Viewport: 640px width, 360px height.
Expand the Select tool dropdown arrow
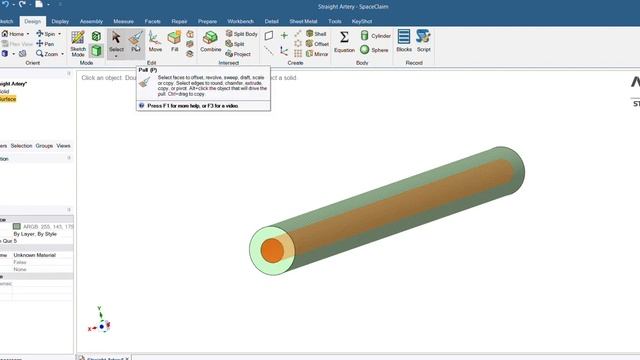coord(116,56)
